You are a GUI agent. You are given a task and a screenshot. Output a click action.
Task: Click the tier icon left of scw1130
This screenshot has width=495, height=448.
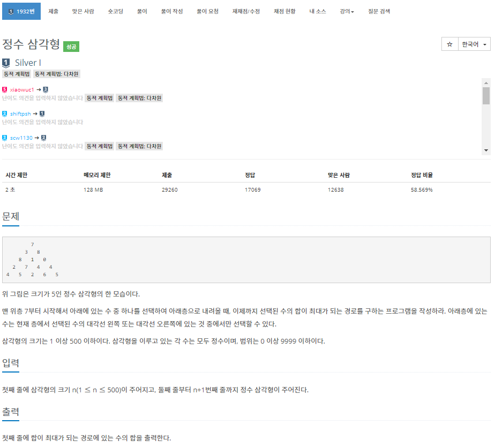tap(5, 138)
